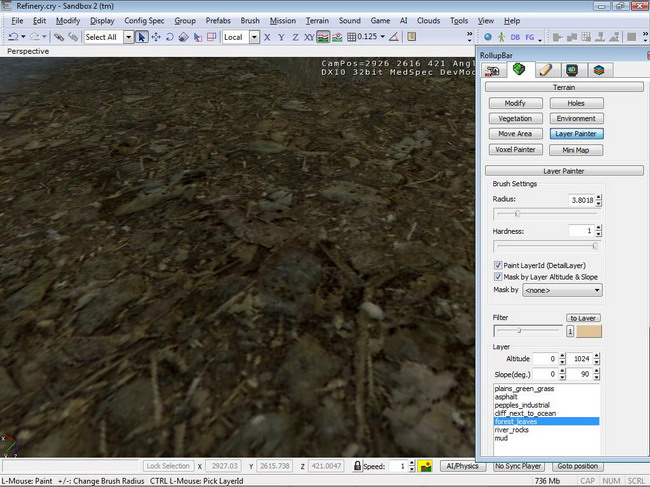This screenshot has width=650, height=487.
Task: Open the Undo history dropdown arrow
Action: tap(23, 36)
